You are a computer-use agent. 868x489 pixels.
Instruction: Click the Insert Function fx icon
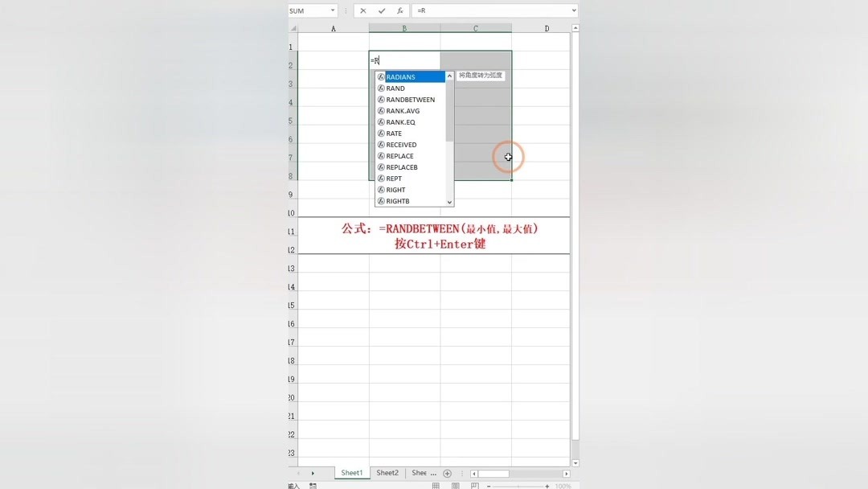click(x=400, y=10)
